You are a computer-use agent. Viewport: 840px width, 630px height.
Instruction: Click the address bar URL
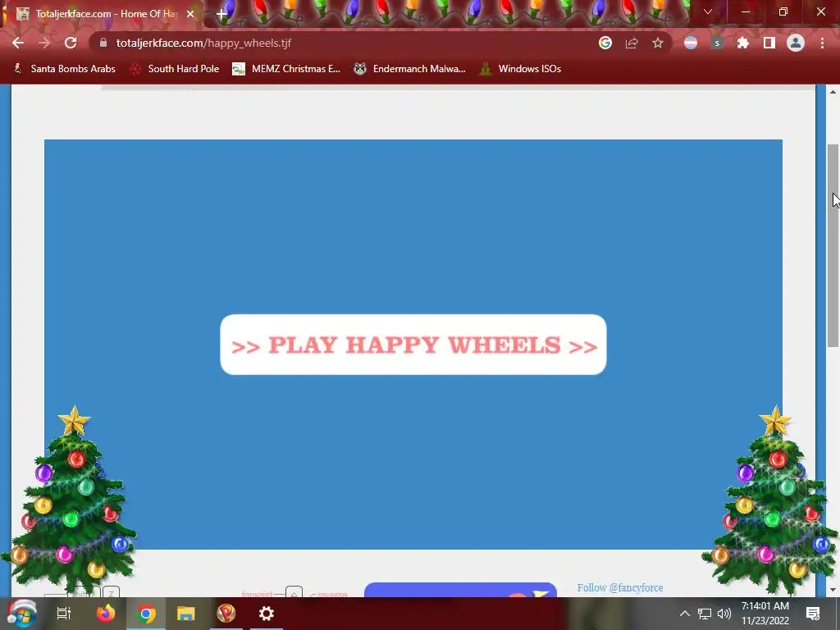203,43
